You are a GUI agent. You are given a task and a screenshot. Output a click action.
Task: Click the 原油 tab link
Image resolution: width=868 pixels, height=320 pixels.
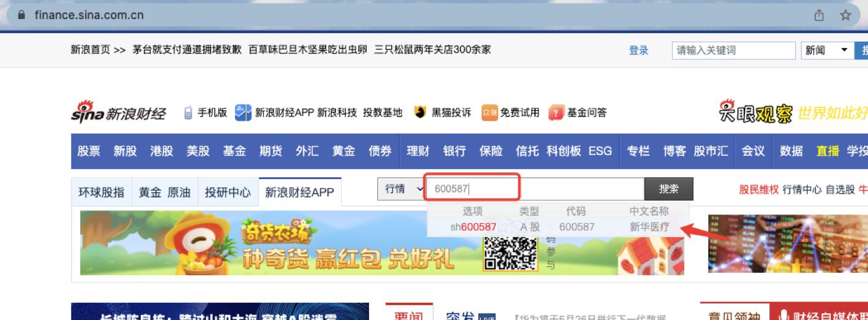(179, 192)
